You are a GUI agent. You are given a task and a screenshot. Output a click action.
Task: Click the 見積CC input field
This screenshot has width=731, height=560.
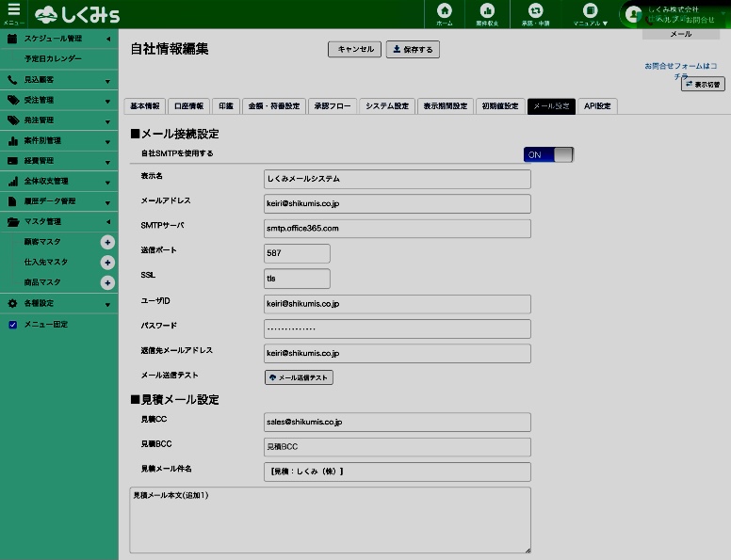click(398, 422)
